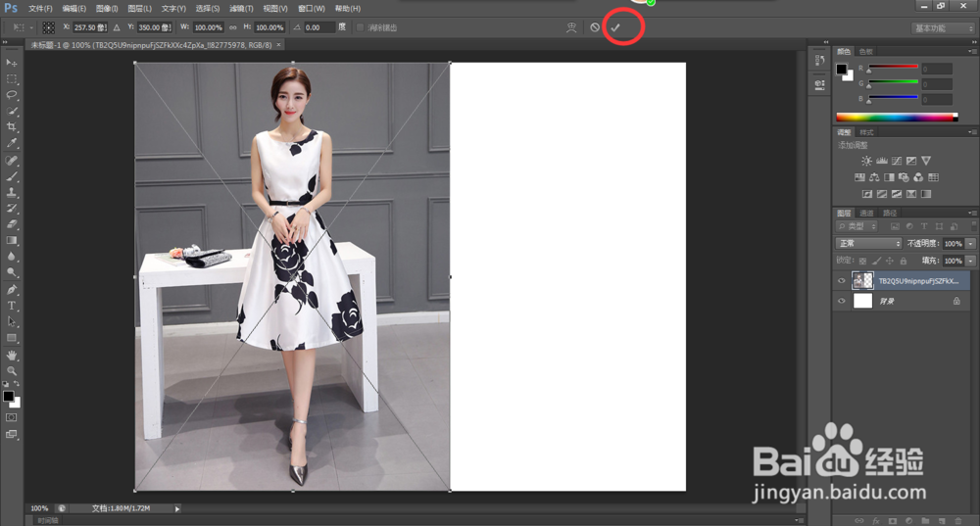The image size is (980, 526).
Task: Toggle relative positioning triangle icon
Action: click(117, 27)
